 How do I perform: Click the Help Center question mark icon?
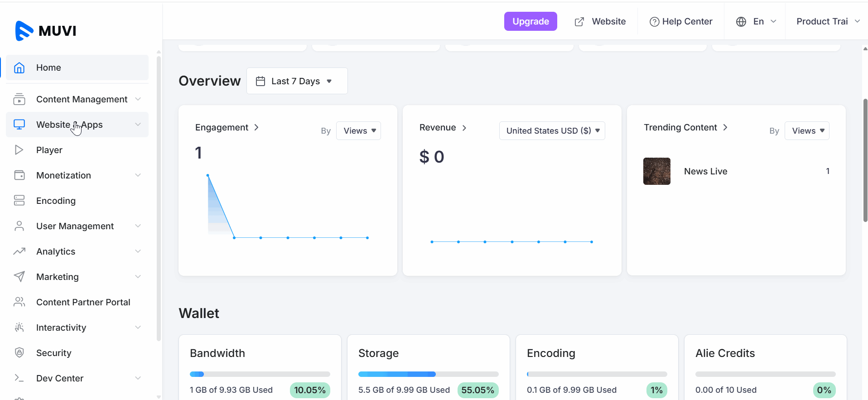(x=654, y=22)
